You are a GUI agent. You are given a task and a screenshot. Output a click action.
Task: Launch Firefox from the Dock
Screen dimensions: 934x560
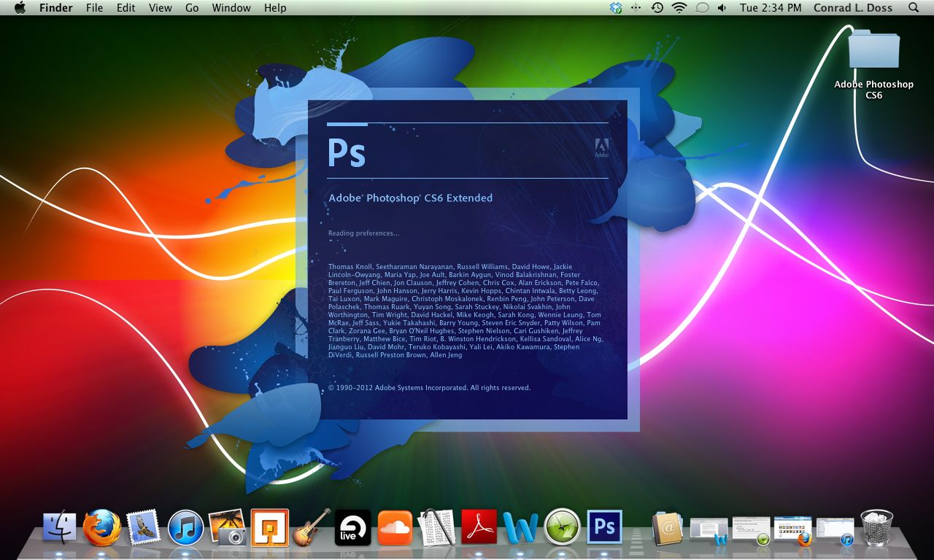pos(101,527)
